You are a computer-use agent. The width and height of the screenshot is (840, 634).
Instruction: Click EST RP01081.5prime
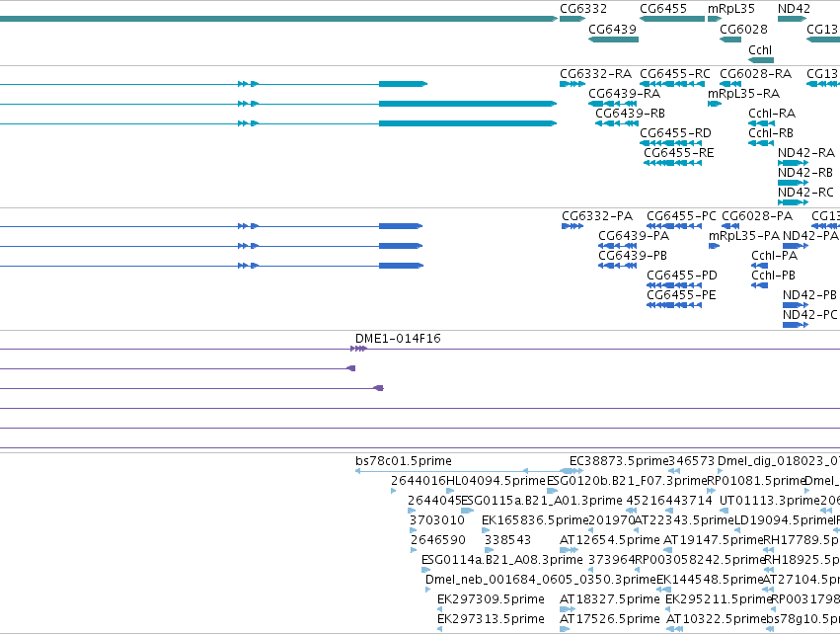[x=756, y=481]
